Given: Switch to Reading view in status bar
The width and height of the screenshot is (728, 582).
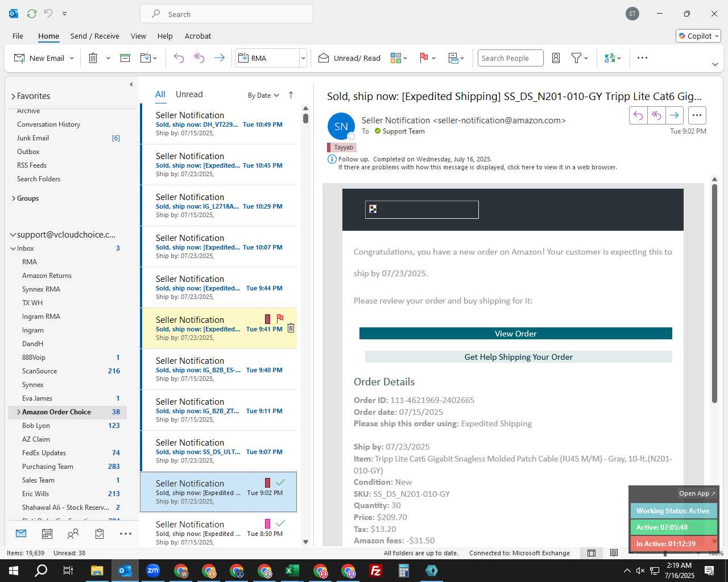Looking at the screenshot, I should [614, 552].
